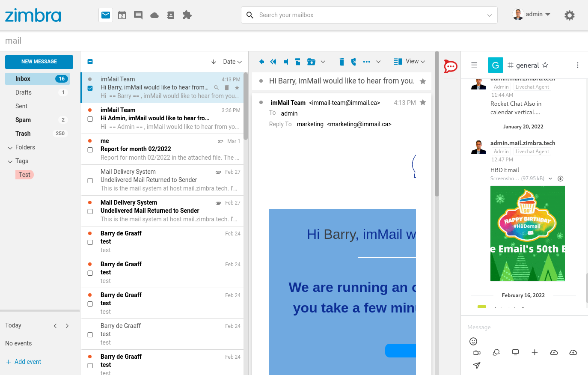Star the message subject in reading pane

coord(423,81)
